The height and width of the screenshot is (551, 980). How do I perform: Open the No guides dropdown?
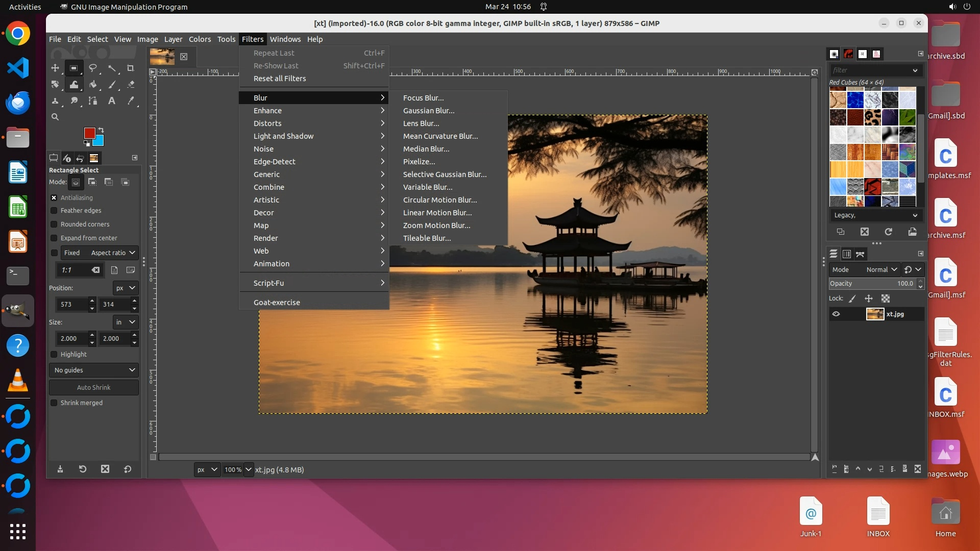click(94, 370)
